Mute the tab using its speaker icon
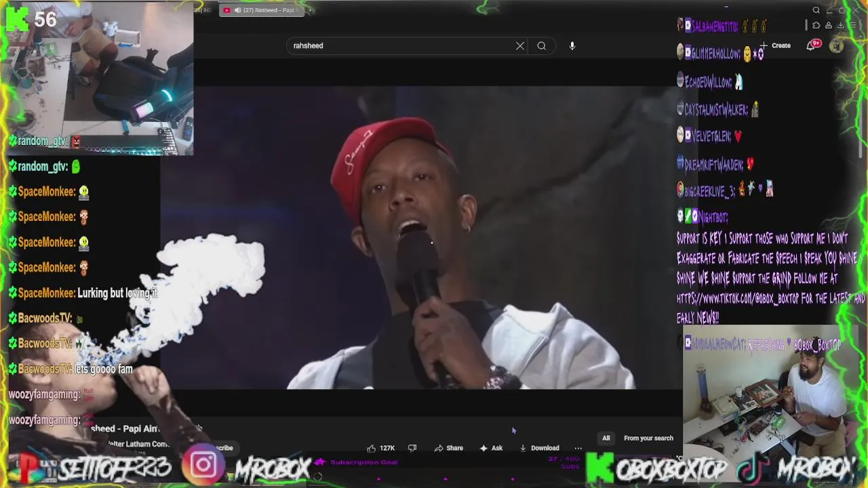868x488 pixels. (237, 10)
